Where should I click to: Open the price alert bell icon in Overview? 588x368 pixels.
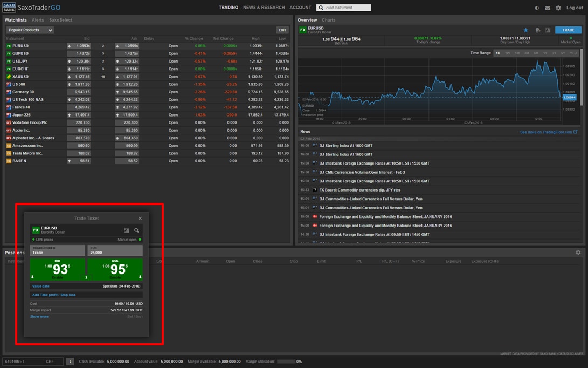[537, 30]
